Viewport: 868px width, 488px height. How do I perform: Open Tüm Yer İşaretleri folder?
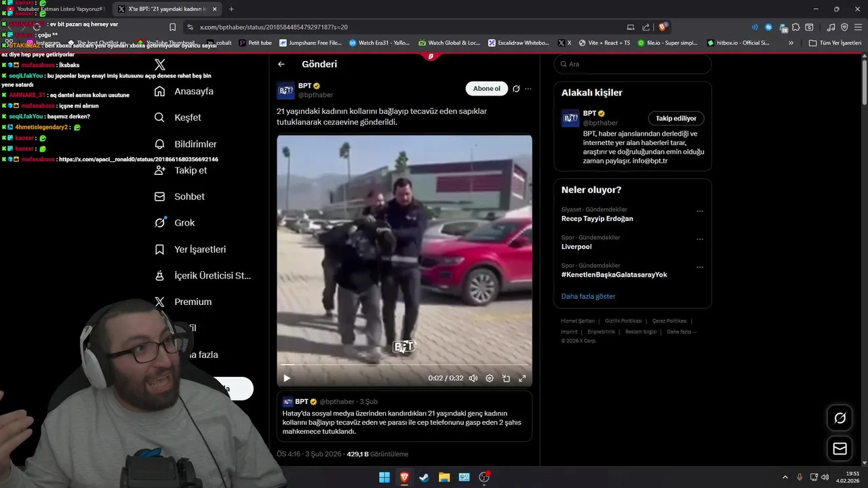[835, 43]
